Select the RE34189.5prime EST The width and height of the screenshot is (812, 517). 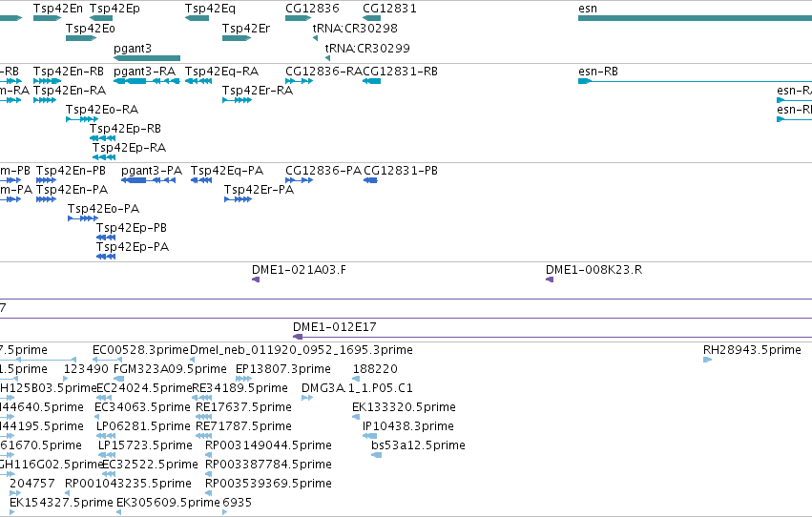click(202, 398)
